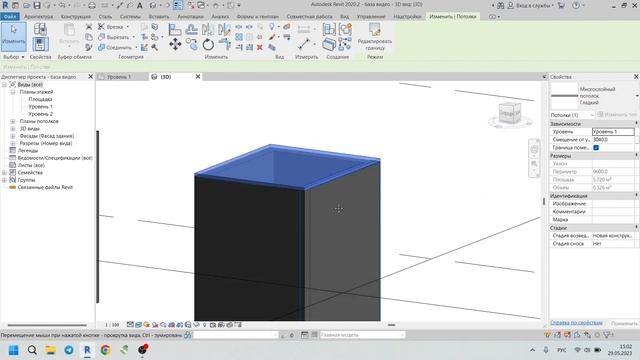Click the Смещение от уровня value 3040.0
This screenshot has height=360, width=640.
pos(613,140)
